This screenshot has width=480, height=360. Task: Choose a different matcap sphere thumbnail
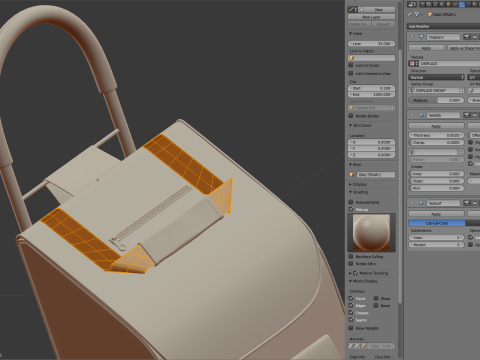371,233
